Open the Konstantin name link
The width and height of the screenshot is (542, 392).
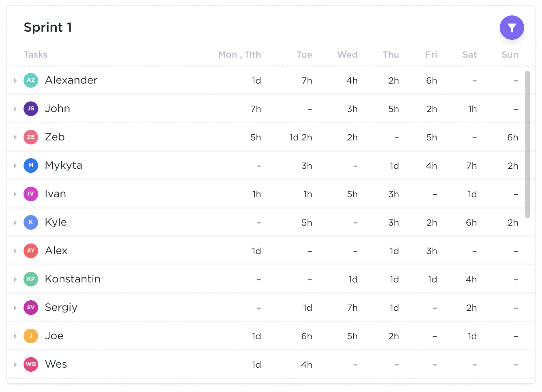point(73,279)
